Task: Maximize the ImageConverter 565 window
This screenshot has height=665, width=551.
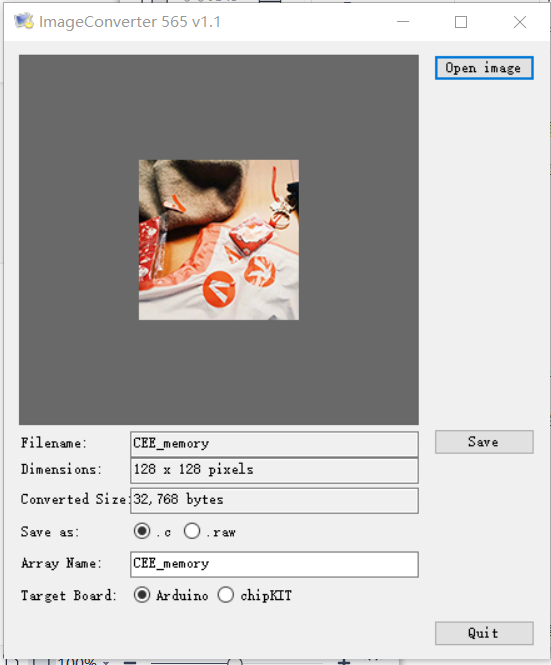Action: [461, 22]
